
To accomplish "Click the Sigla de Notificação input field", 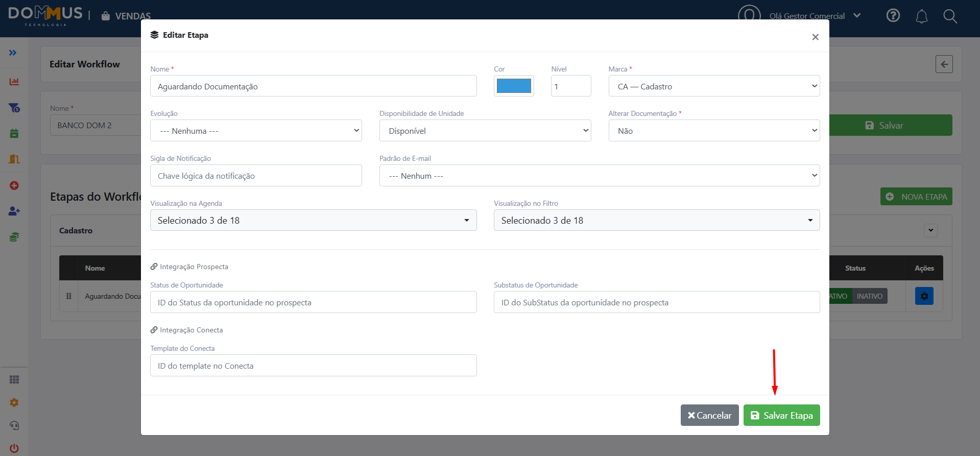I will point(256,176).
